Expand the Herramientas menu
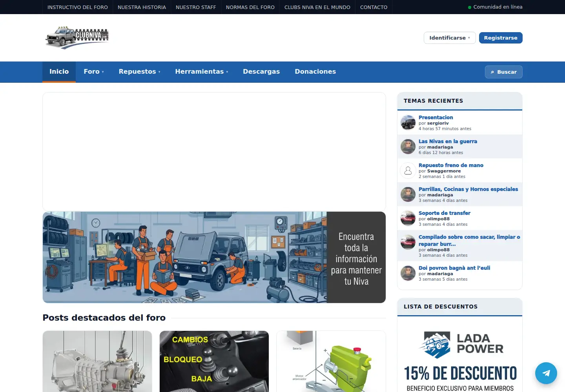 pyautogui.click(x=202, y=72)
